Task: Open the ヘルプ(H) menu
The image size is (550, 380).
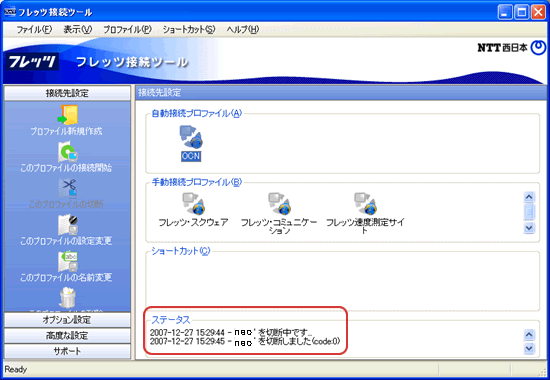Action: (x=243, y=29)
